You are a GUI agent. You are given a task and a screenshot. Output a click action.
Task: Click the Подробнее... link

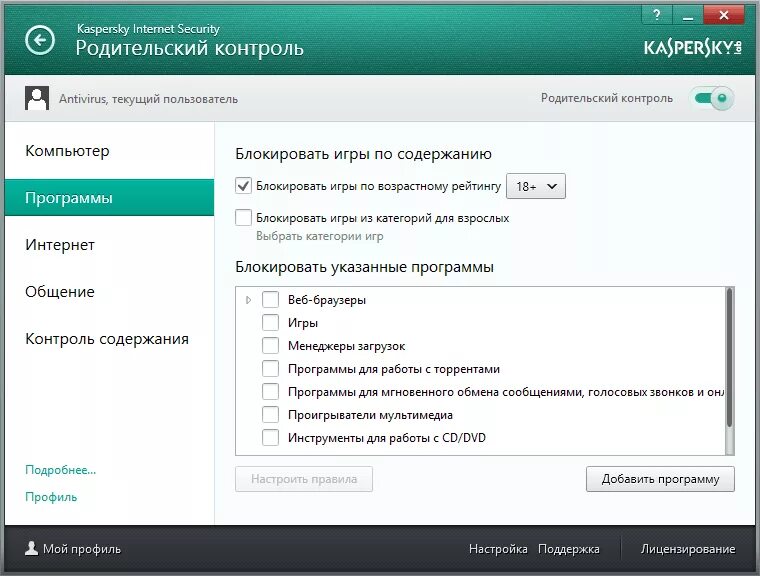point(61,470)
